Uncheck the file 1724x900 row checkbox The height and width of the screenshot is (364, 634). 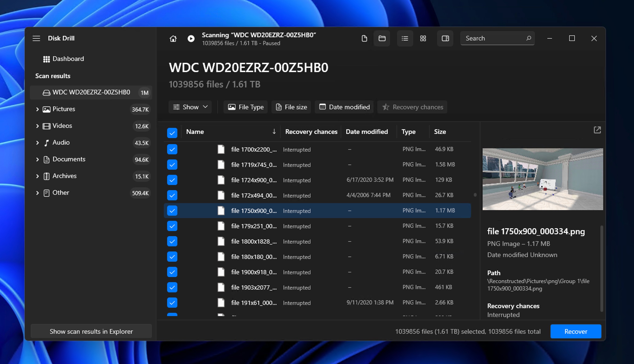pyautogui.click(x=172, y=180)
